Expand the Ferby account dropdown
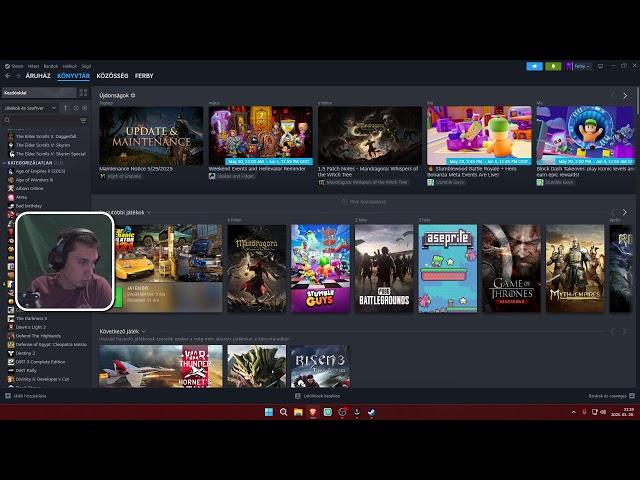The width and height of the screenshot is (640, 480). pos(582,66)
